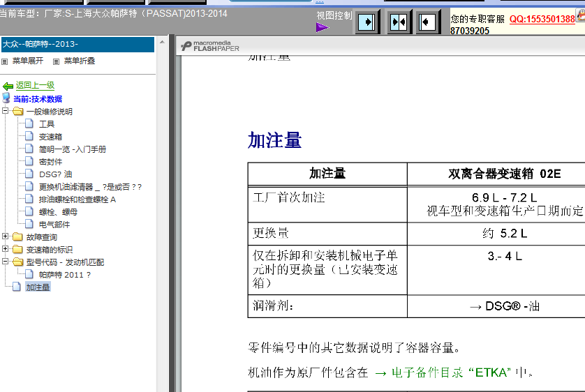Click the customer service avatar icon at top right
585x392 pixels.
[x=581, y=15]
